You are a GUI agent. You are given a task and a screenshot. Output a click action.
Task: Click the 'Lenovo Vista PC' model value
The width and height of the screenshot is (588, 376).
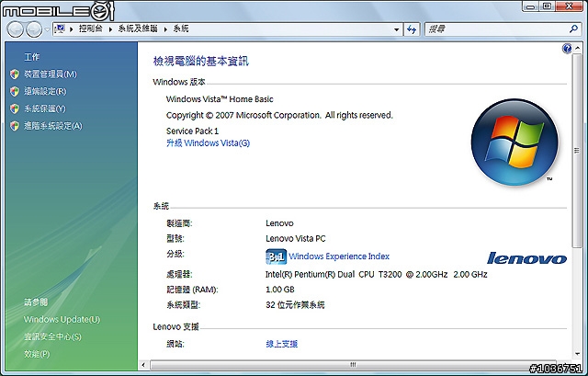click(296, 239)
